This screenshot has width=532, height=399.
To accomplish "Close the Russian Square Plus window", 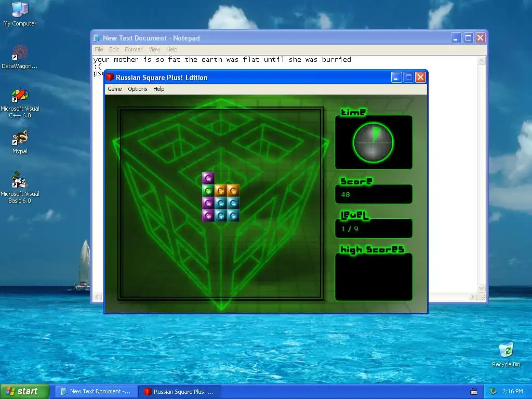I will [420, 77].
